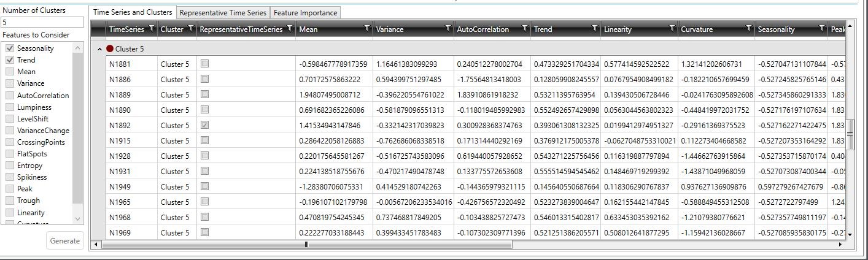The height and width of the screenshot is (260, 868).
Task: Click the table's scroll down arrow
Action: pyautogui.click(x=850, y=234)
